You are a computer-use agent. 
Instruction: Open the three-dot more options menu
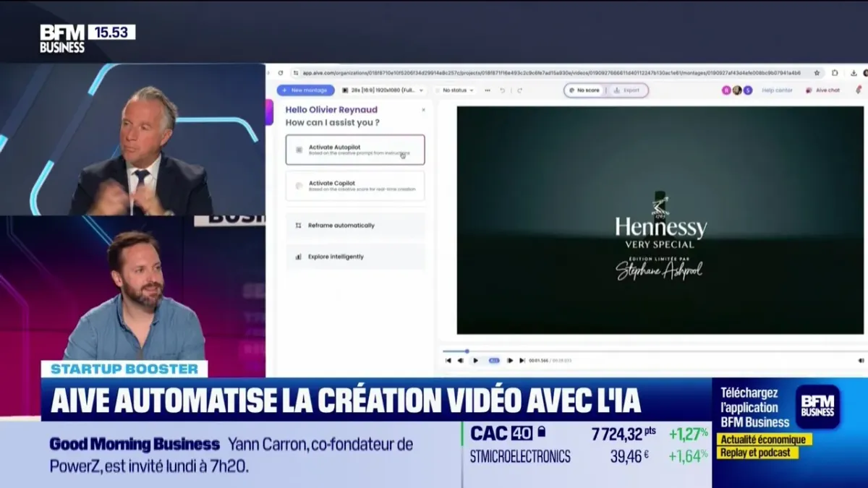pyautogui.click(x=487, y=90)
